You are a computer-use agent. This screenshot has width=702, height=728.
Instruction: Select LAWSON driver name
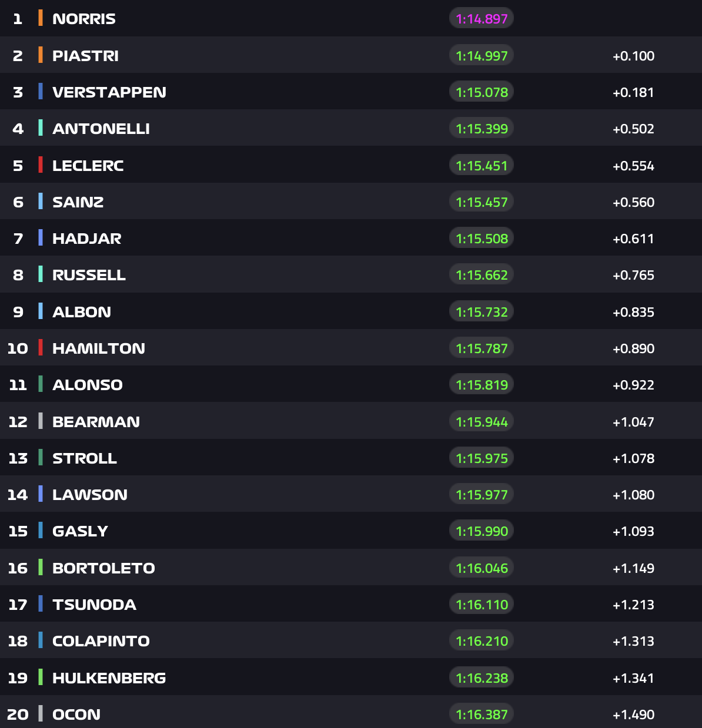point(89,495)
